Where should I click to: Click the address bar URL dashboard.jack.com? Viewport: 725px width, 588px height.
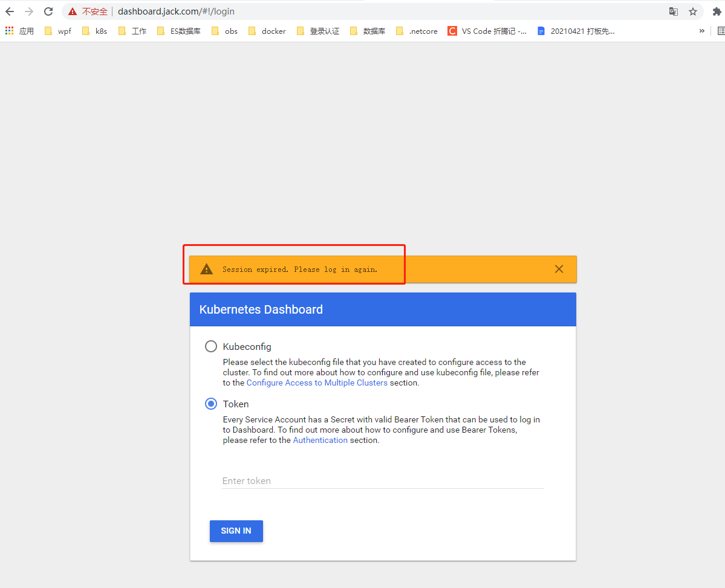coord(176,11)
